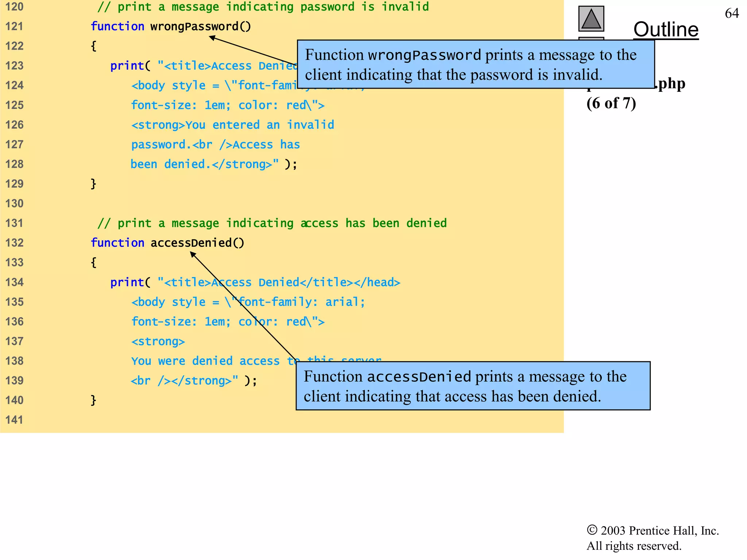Open the Outline heading link

click(x=666, y=30)
